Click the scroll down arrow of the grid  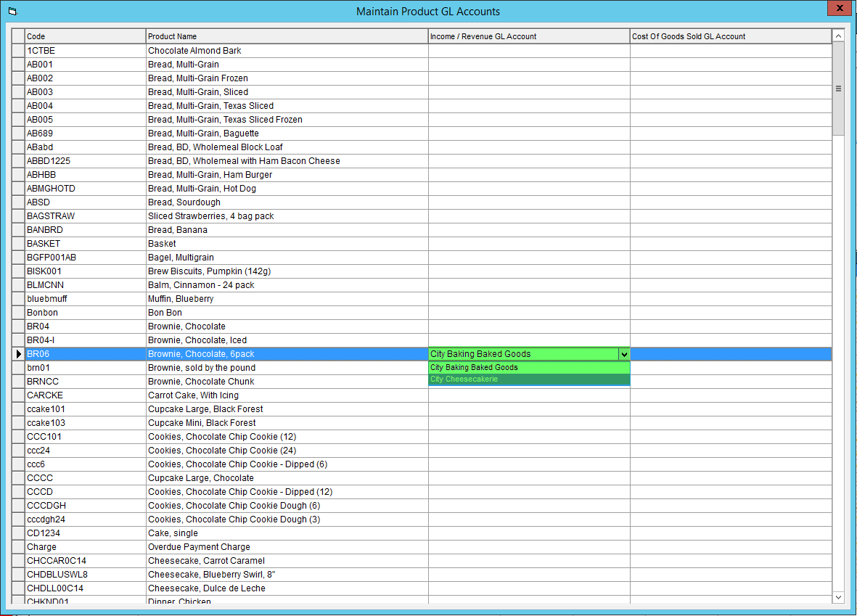point(838,597)
